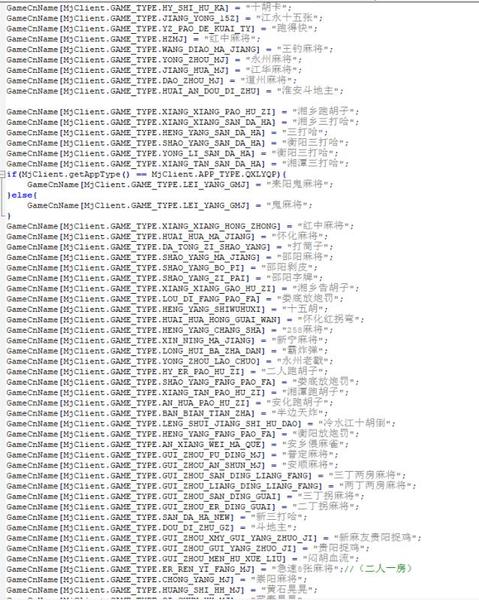Click the 冷水江十胡倒 string literal
The height and width of the screenshot is (600, 479).
click(x=356, y=424)
